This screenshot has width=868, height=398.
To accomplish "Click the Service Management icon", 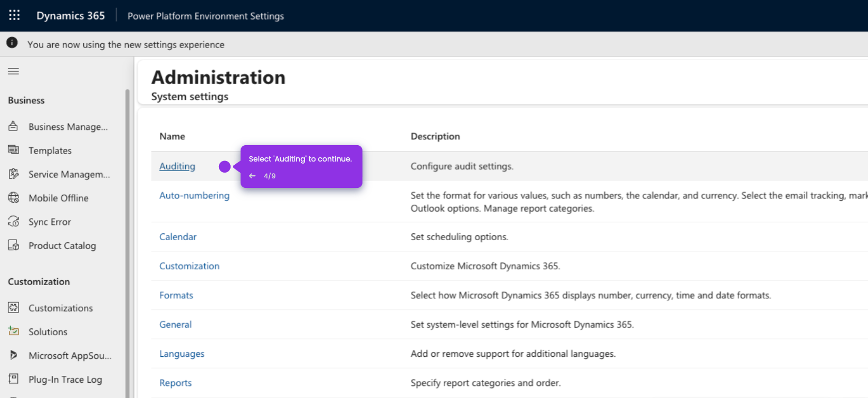I will tap(13, 174).
